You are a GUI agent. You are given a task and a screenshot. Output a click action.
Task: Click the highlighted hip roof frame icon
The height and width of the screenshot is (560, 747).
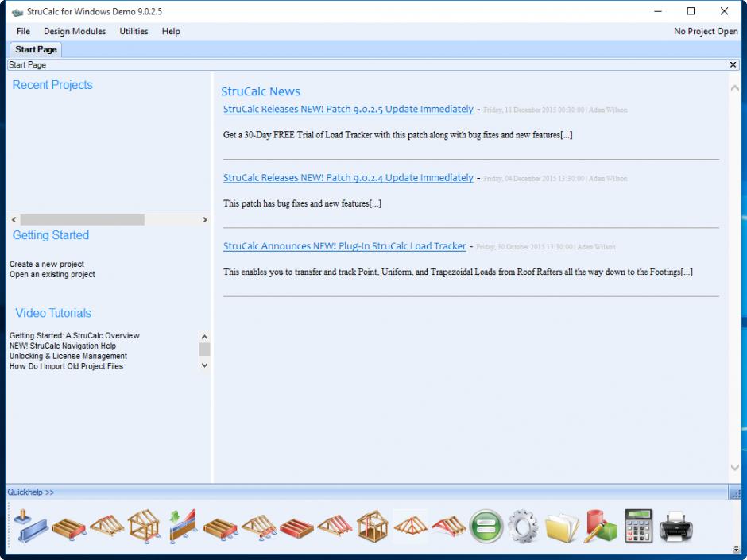click(411, 527)
